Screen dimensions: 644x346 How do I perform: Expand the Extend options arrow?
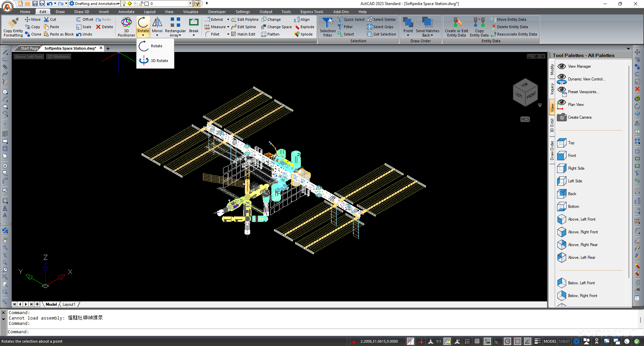coord(228,19)
